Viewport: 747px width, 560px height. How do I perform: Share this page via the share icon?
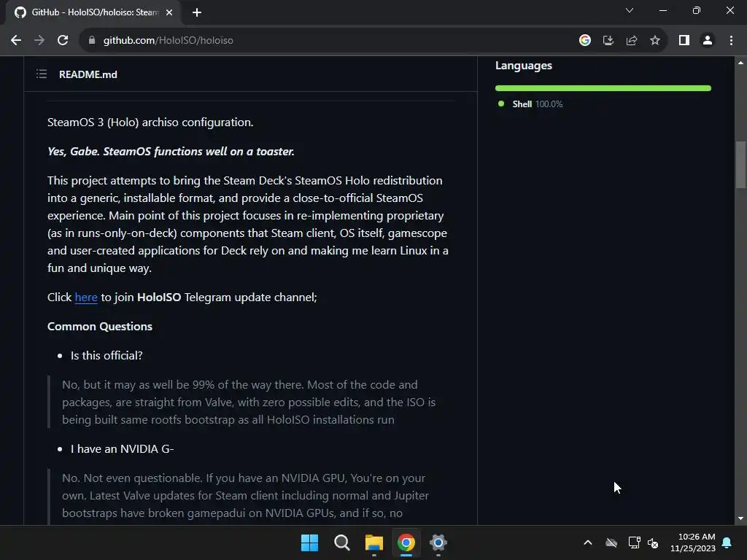pos(632,41)
